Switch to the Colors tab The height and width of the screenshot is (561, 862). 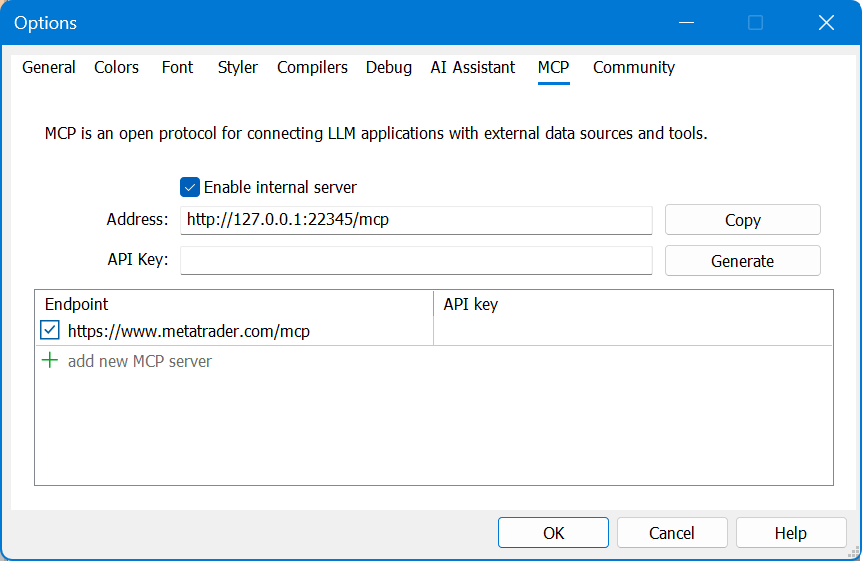click(x=116, y=67)
